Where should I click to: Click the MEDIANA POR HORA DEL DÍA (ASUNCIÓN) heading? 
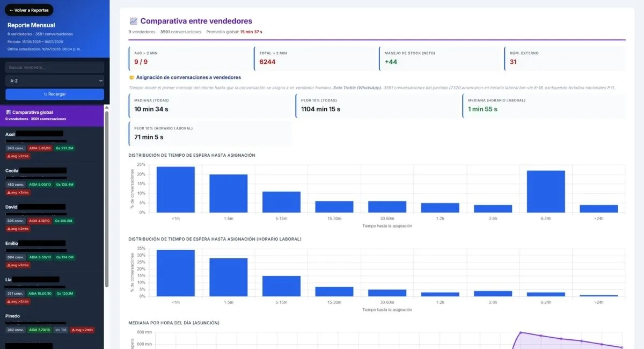click(x=174, y=323)
